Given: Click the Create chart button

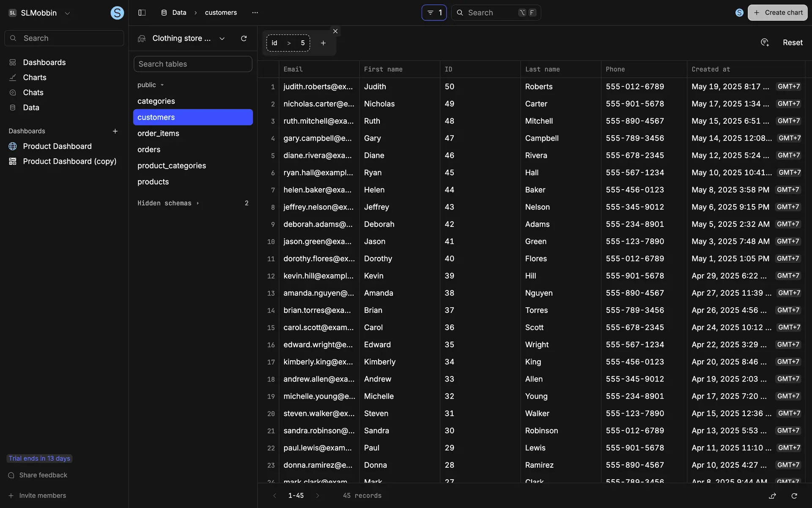Looking at the screenshot, I should point(777,13).
